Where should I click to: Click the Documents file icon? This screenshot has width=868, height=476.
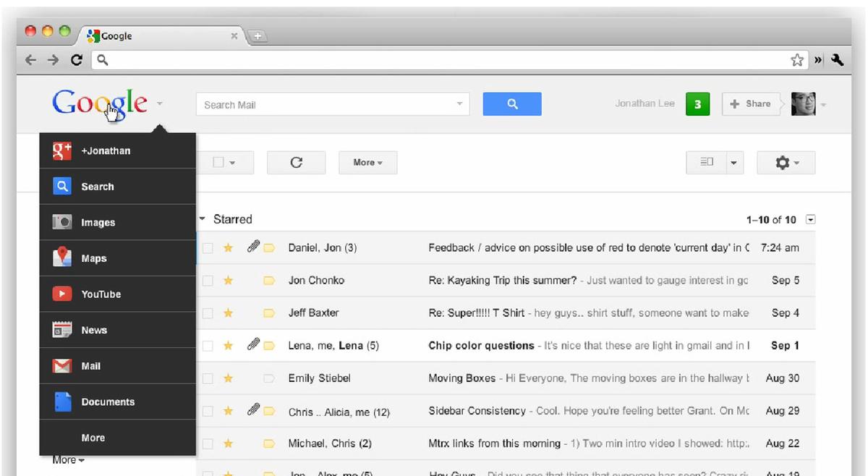[63, 401]
